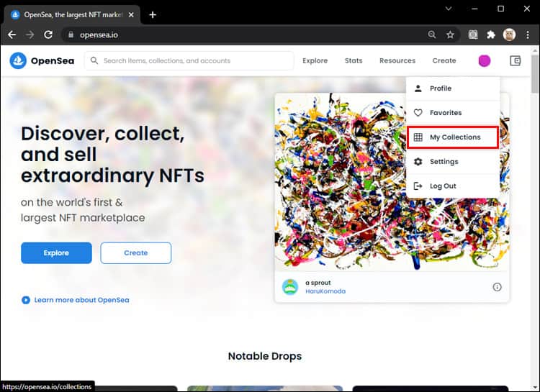Open the tab search chevron in the title bar
This screenshot has height=392, width=540.
(449, 9)
